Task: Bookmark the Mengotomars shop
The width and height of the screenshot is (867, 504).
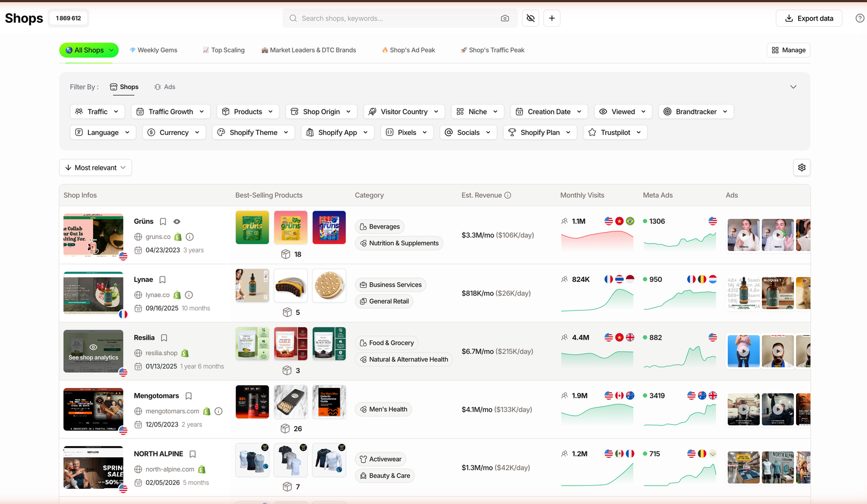Action: click(189, 396)
